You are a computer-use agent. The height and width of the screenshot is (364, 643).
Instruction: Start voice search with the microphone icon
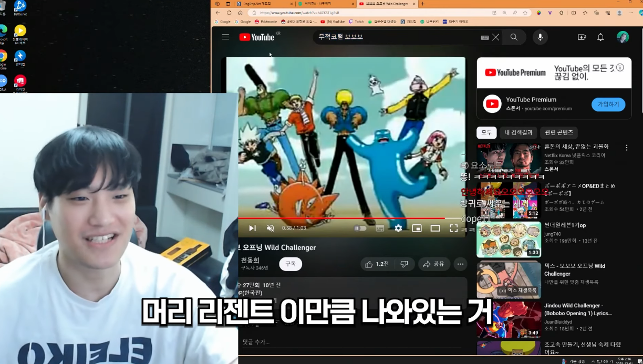[540, 37]
